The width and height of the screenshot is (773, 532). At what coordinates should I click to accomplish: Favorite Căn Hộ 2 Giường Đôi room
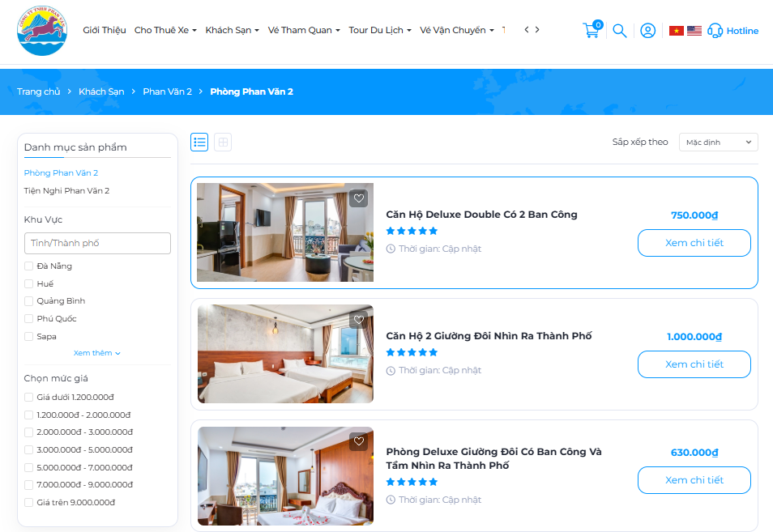pyautogui.click(x=359, y=319)
